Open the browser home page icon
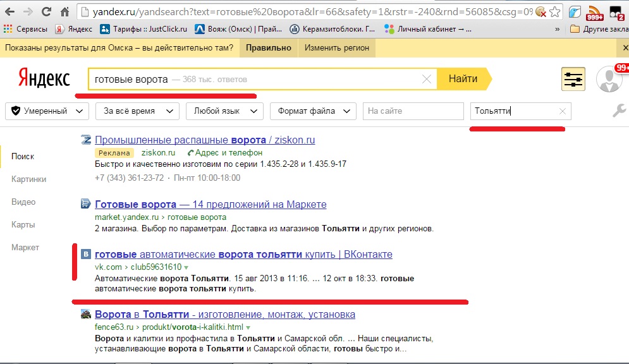The width and height of the screenshot is (629, 364). 64,12
